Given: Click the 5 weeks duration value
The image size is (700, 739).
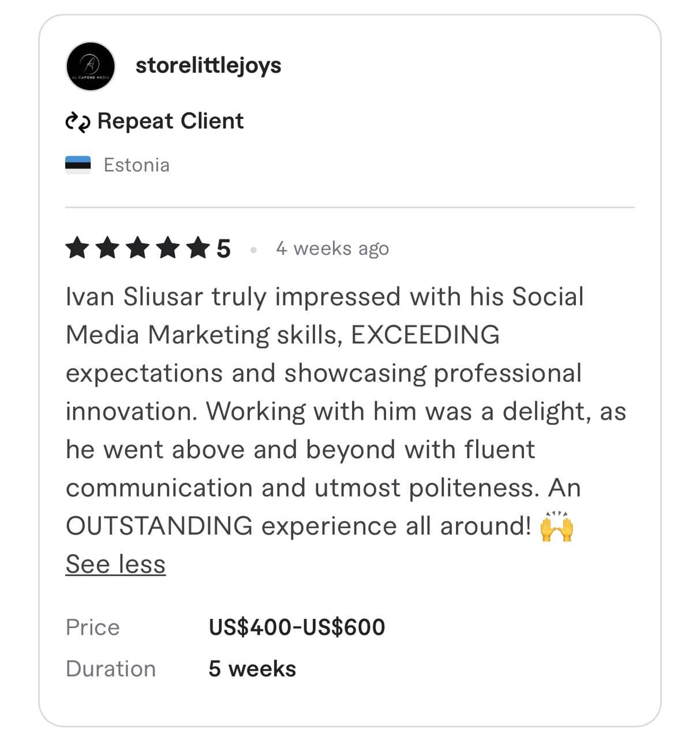Looking at the screenshot, I should click(x=252, y=669).
